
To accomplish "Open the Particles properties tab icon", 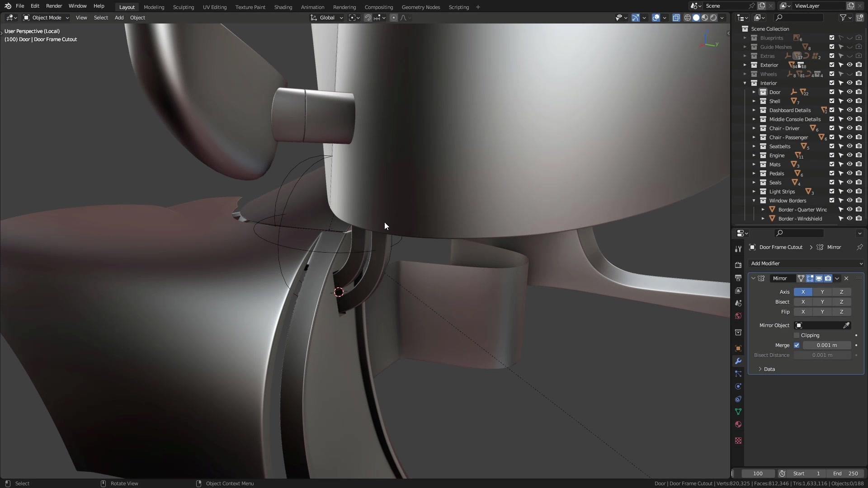I will pos(738,374).
